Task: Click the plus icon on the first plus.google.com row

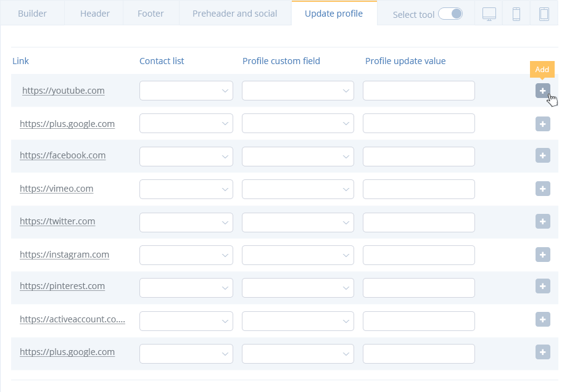Action: point(542,123)
